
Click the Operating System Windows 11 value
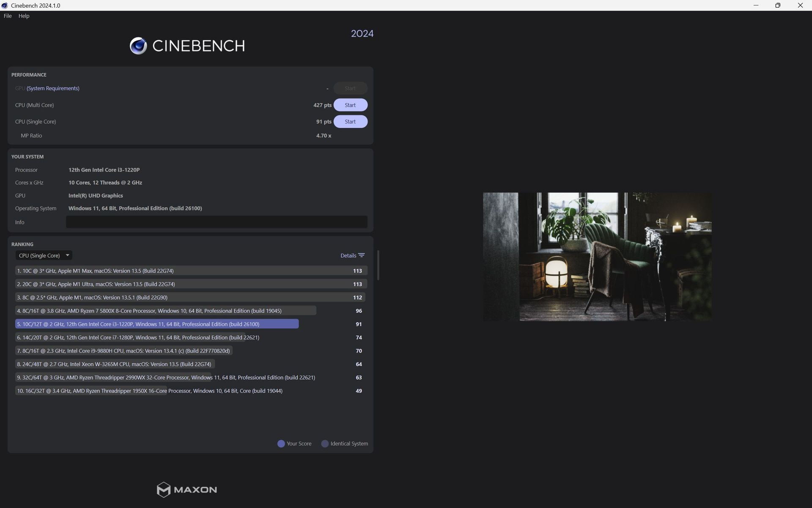pos(135,208)
